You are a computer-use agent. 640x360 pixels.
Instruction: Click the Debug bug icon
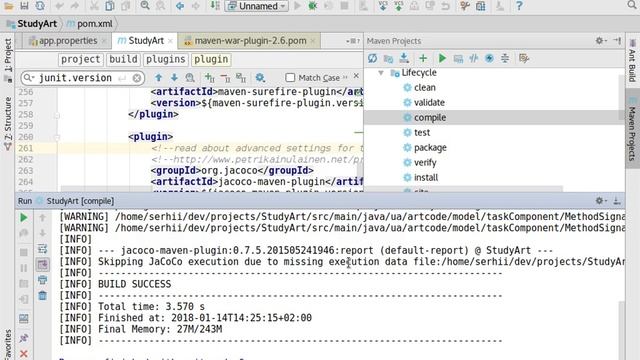coord(313,6)
